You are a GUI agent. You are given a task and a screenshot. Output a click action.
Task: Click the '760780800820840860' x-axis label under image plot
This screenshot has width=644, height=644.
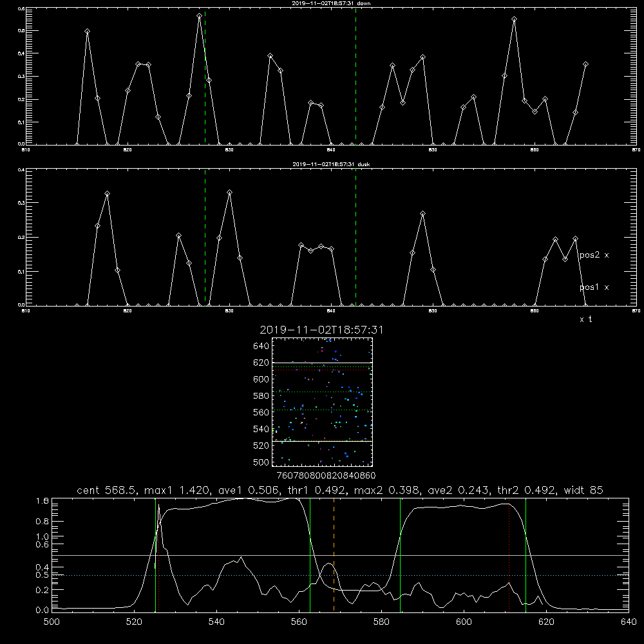click(x=326, y=476)
